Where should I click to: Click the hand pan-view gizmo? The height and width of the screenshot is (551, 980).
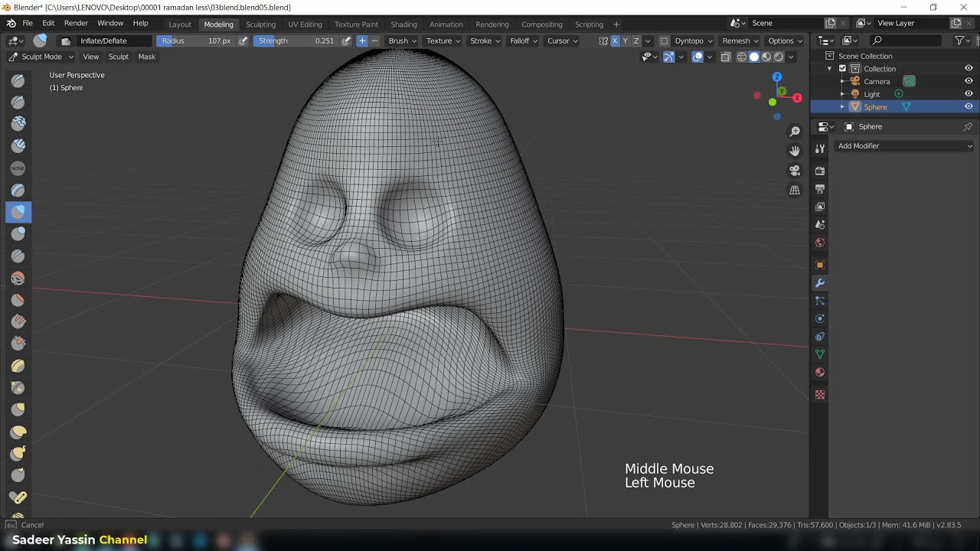coord(795,151)
